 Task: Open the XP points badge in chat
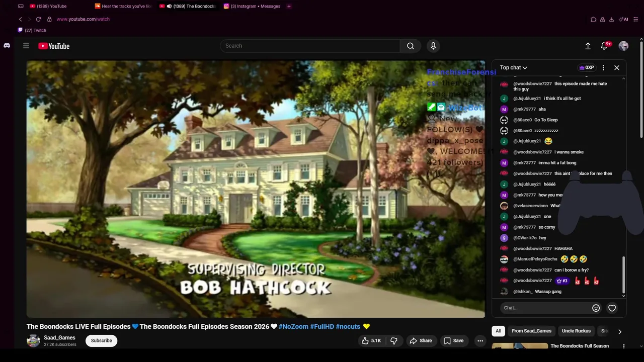click(587, 67)
